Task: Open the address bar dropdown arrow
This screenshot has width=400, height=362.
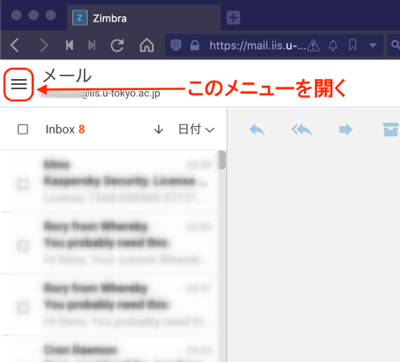Action: 373,45
